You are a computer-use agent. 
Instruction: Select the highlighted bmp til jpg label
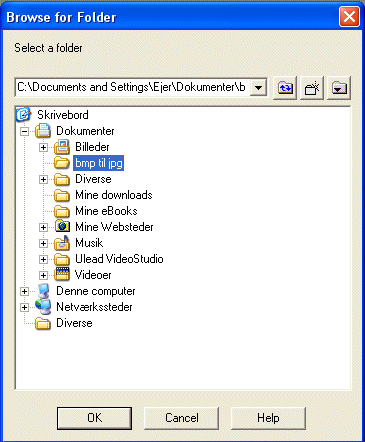tap(99, 163)
